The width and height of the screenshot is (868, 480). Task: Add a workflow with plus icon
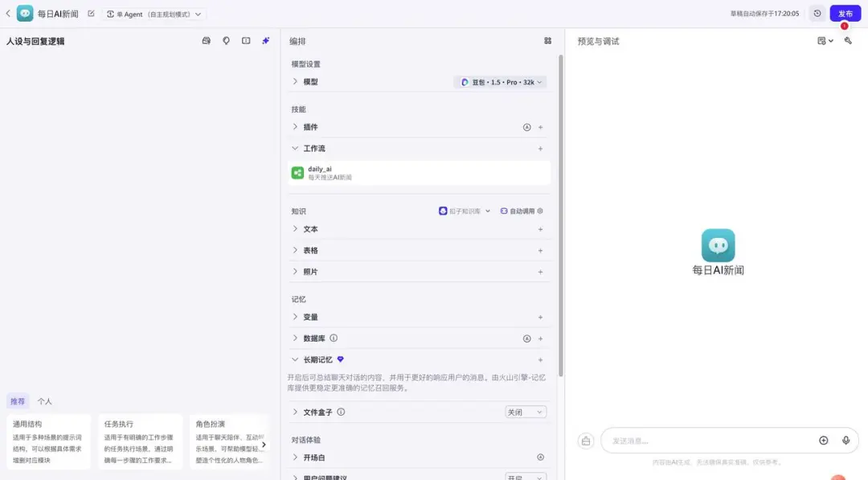[540, 149]
